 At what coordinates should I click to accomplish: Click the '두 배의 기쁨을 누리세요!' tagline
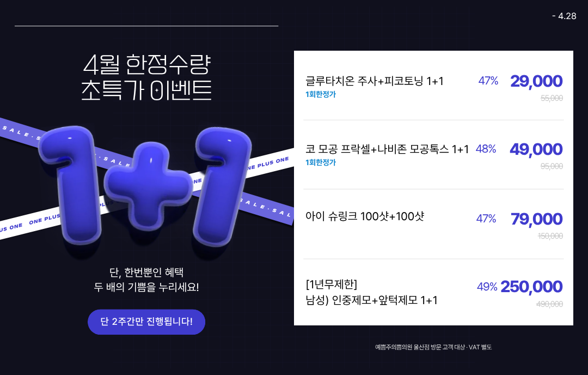tap(146, 287)
